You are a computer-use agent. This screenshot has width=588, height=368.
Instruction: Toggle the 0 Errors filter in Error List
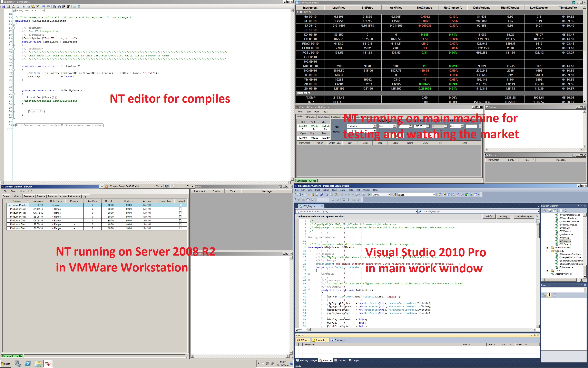(x=303, y=340)
